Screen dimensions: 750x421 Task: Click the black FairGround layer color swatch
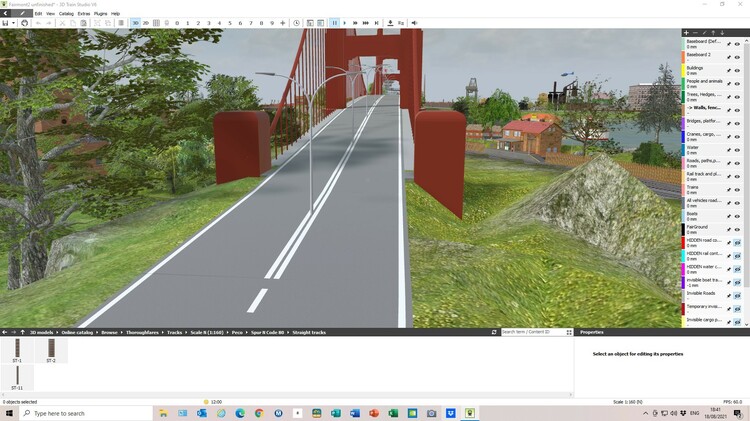(684, 230)
